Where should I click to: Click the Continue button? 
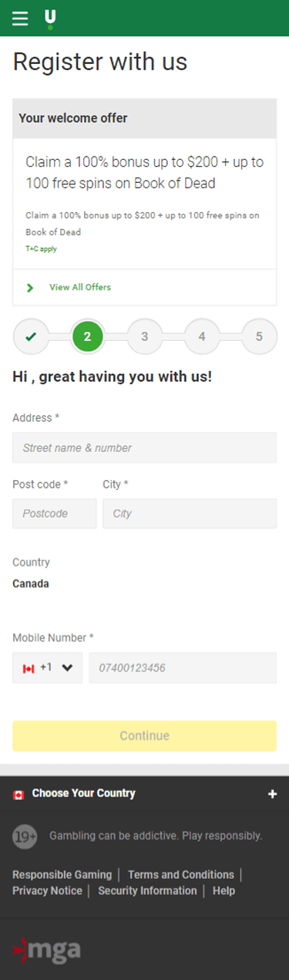click(144, 736)
